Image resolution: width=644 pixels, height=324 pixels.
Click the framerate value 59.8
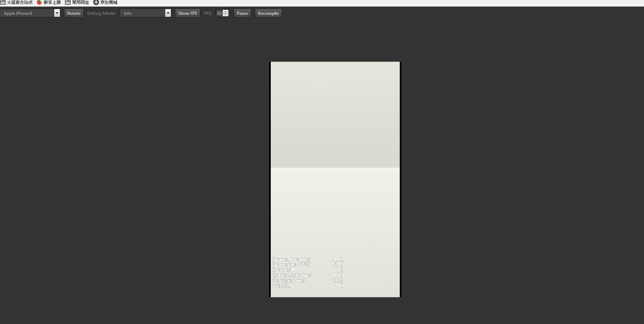pyautogui.click(x=338, y=264)
